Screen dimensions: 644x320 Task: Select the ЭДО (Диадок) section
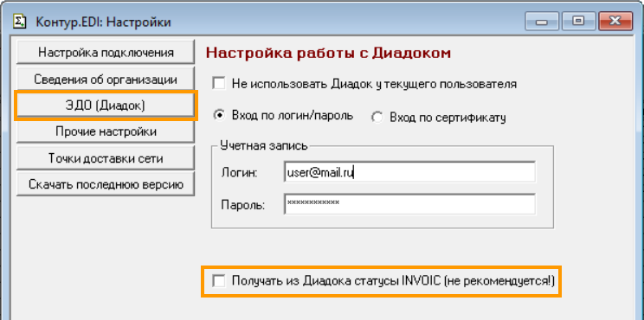click(105, 106)
